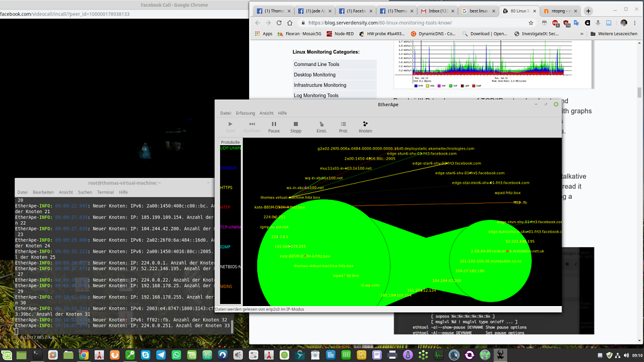The width and height of the screenshot is (644, 362).
Task: Open the Weitere Lesezeichen bookmarks folder
Action: click(x=613, y=34)
